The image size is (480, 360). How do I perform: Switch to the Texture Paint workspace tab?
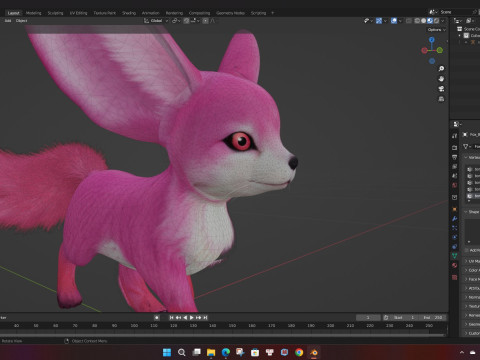tap(104, 13)
